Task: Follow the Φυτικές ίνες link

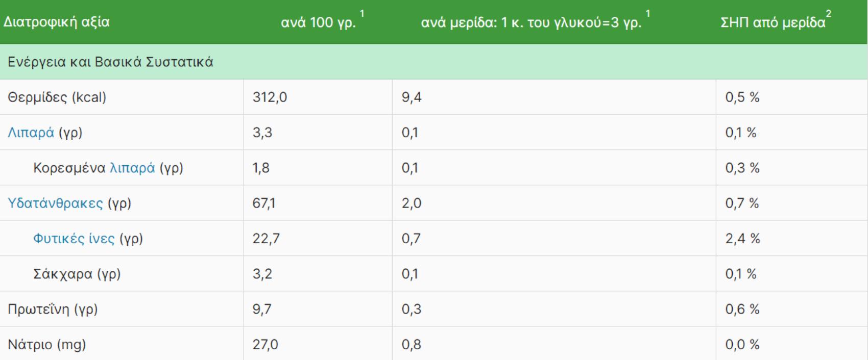Action: (x=74, y=238)
